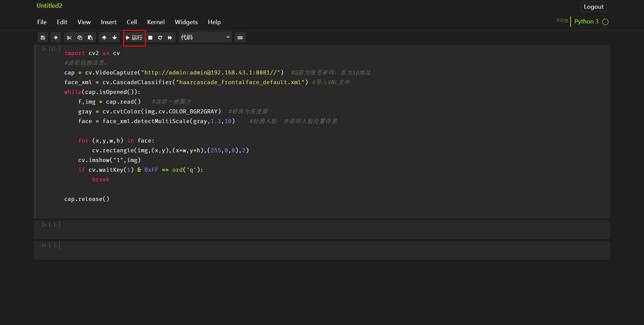
Task: Cut selected cell with the scissors icon
Action: (69, 38)
